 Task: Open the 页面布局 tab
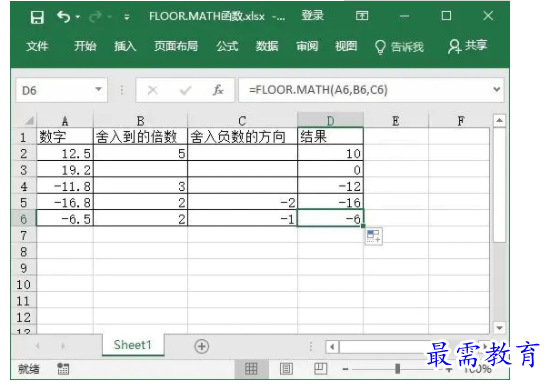pos(176,46)
